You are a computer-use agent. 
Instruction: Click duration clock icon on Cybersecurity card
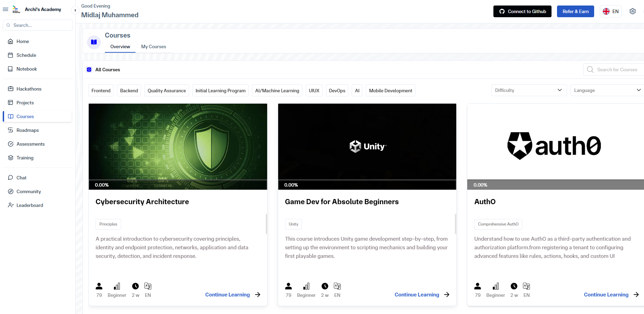[x=135, y=286]
